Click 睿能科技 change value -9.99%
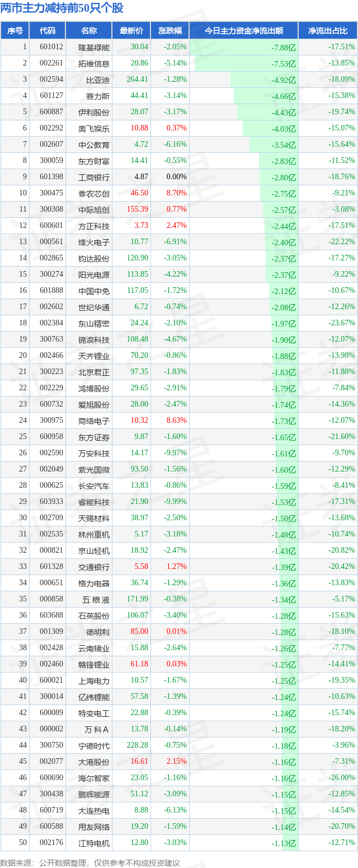This screenshot has height=868, width=358. pyautogui.click(x=176, y=502)
